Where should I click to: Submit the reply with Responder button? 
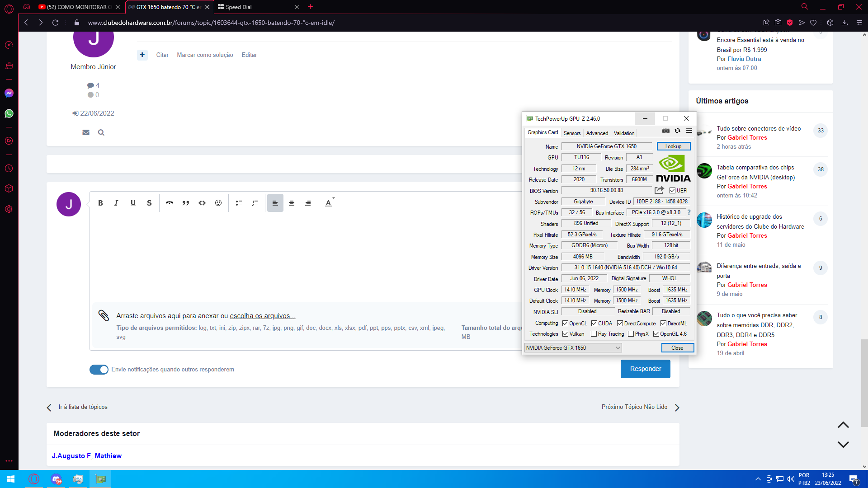(x=645, y=369)
